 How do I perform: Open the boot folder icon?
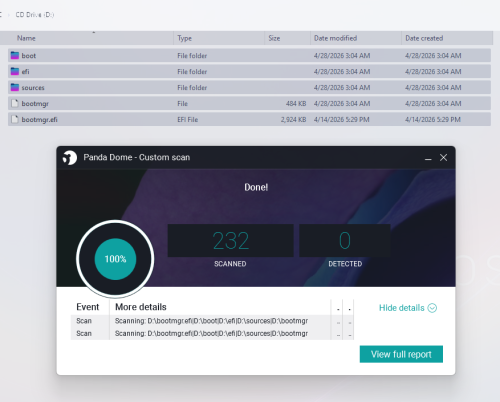[x=15, y=55]
